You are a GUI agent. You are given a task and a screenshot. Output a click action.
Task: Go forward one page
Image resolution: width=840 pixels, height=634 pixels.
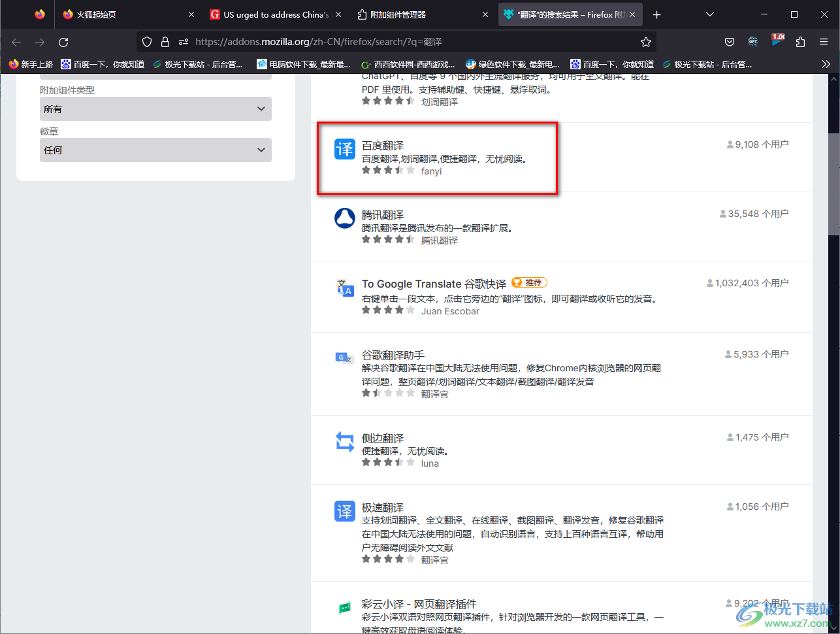point(40,42)
